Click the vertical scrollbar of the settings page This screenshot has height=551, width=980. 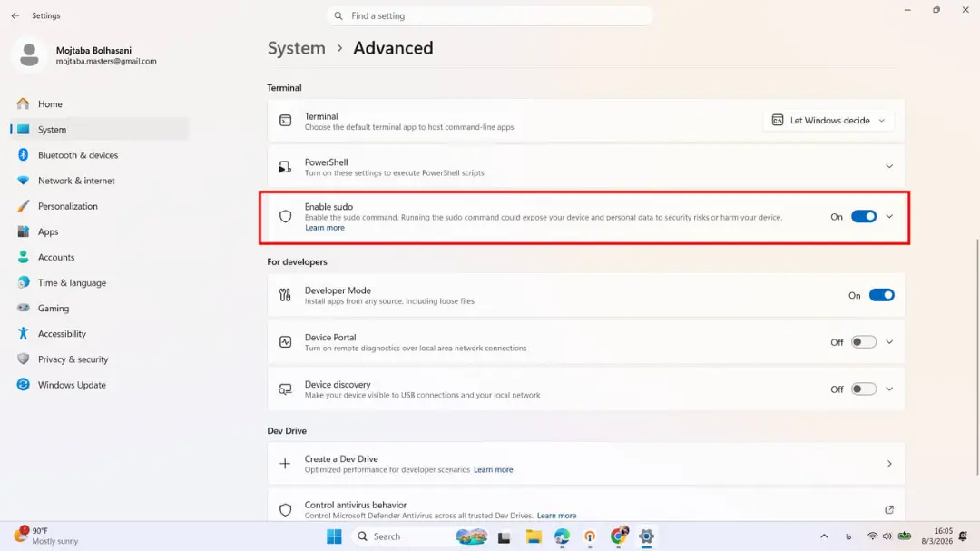click(977, 357)
